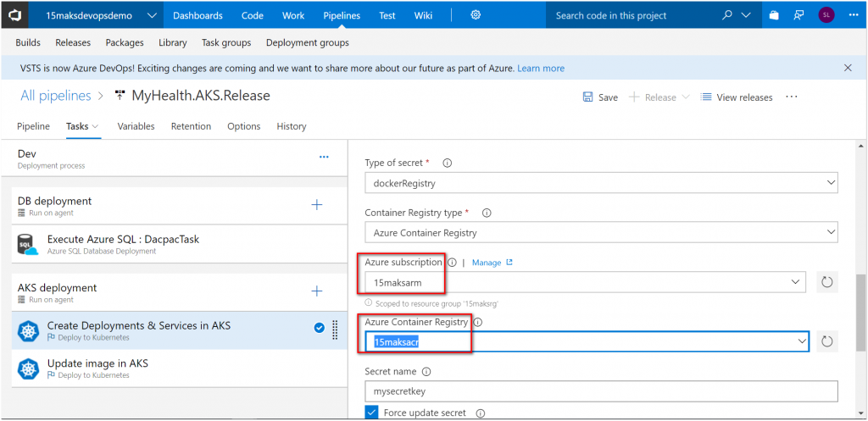
Task: Click the Kubernetes icon for Create Deployments
Action: pyautogui.click(x=28, y=331)
